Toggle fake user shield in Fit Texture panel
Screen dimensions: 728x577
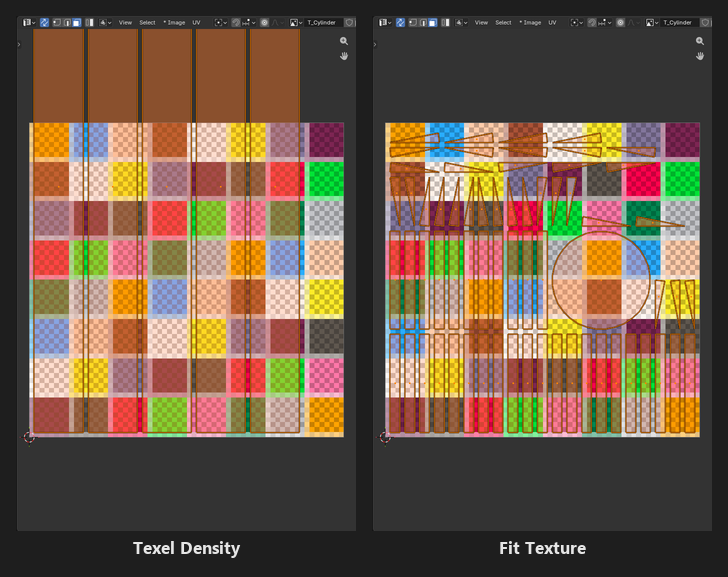click(705, 22)
